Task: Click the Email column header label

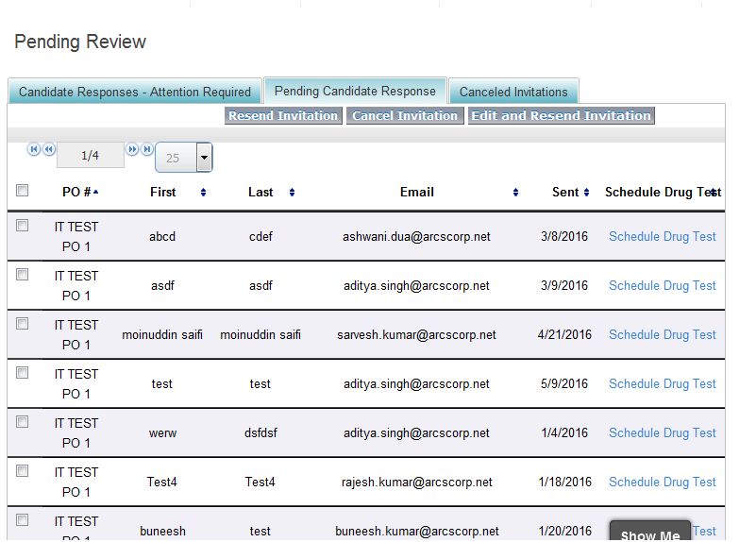Action: tap(417, 192)
